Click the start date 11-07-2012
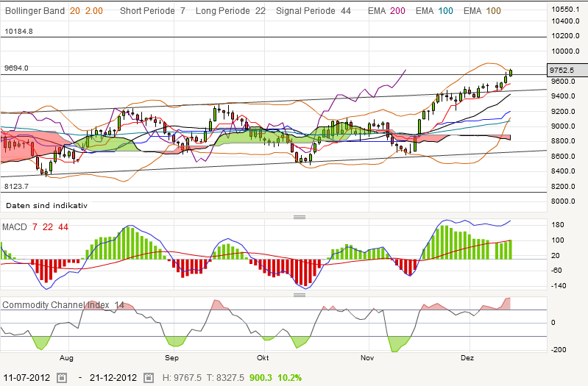This screenshot has width=588, height=386. coord(26,377)
